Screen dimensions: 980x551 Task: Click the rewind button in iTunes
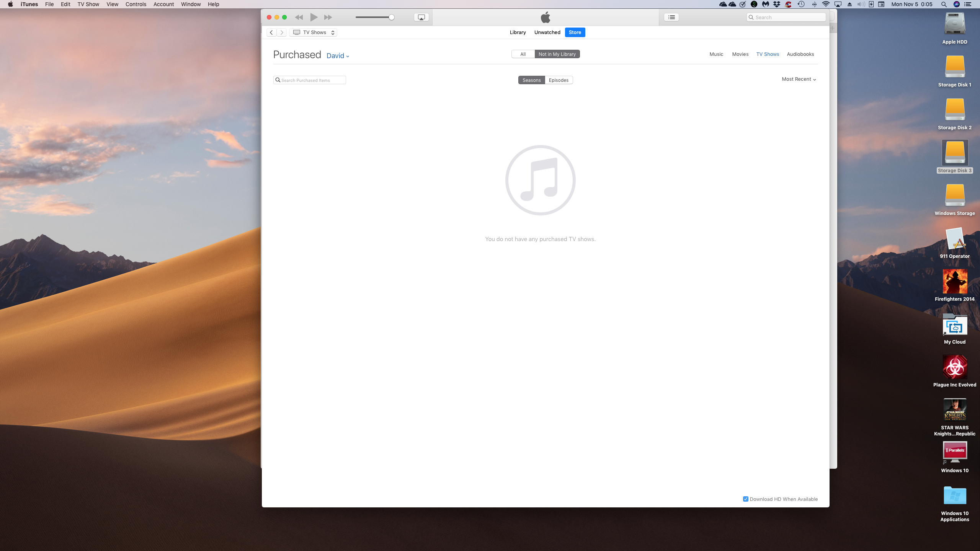point(299,17)
